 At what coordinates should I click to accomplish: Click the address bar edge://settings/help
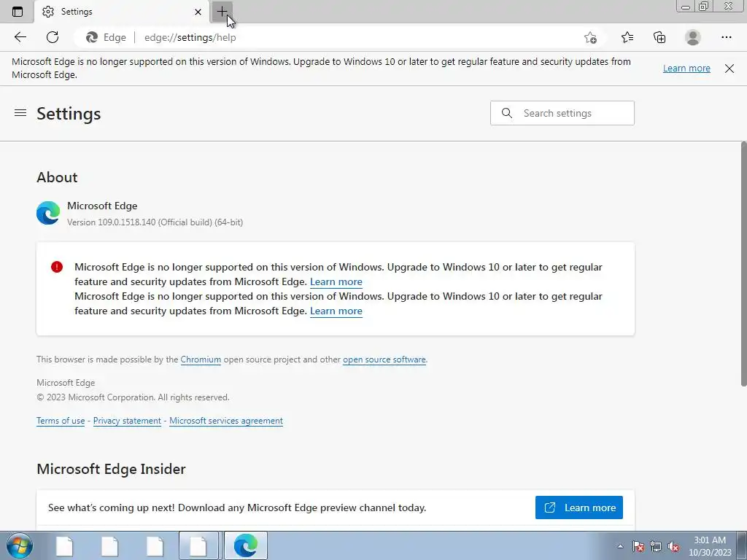190,37
